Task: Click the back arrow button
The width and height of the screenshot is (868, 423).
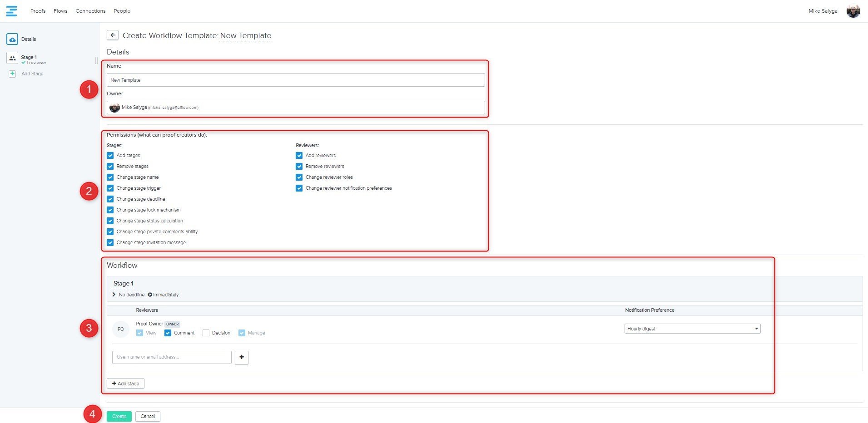Action: point(113,35)
